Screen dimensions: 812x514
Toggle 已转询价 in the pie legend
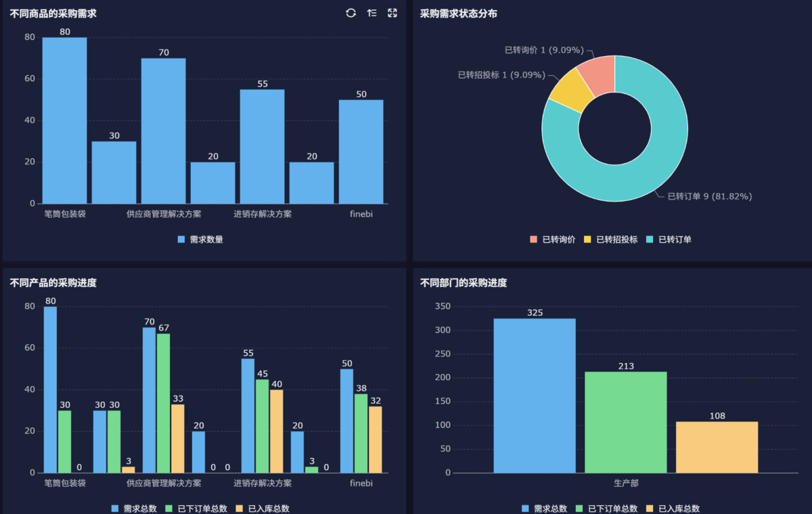pyautogui.click(x=552, y=239)
